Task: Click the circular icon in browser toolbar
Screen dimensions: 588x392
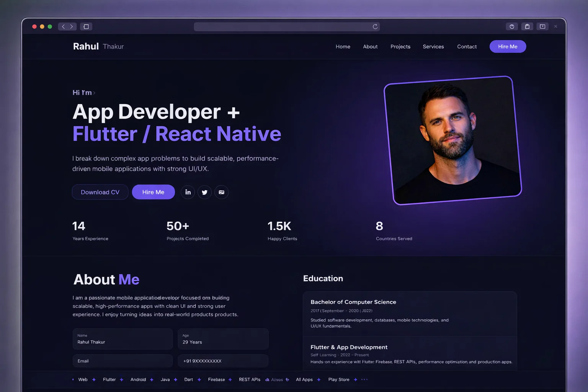Action: (512, 26)
